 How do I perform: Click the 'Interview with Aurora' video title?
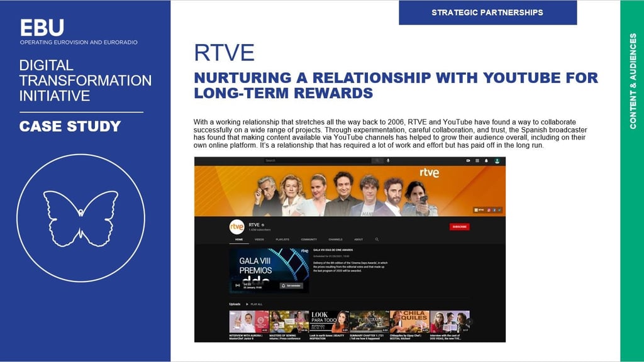coord(246,337)
